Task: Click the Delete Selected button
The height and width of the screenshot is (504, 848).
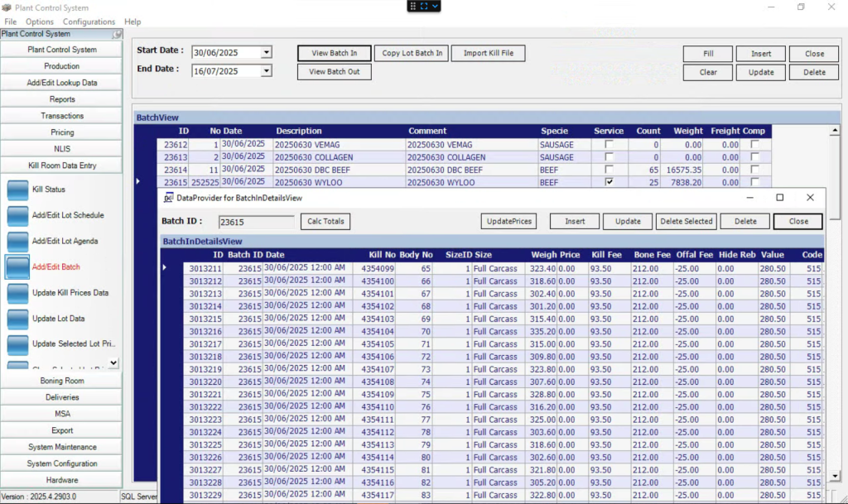Action: point(687,222)
